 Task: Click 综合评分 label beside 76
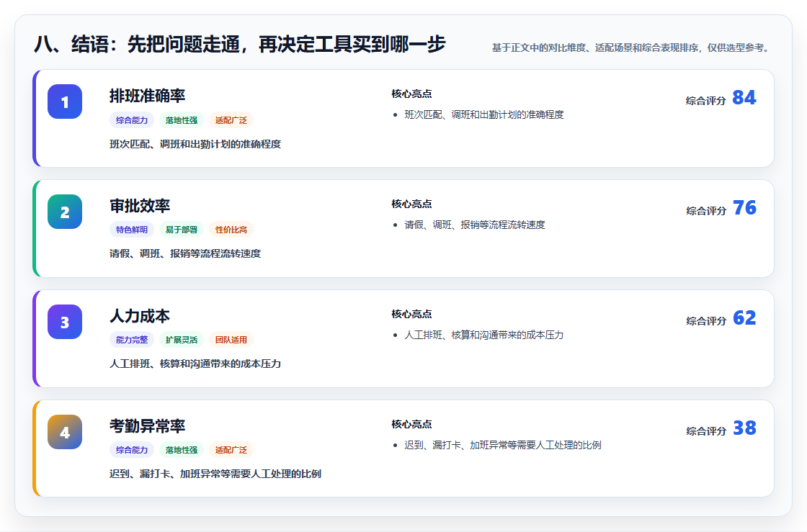pyautogui.click(x=705, y=211)
